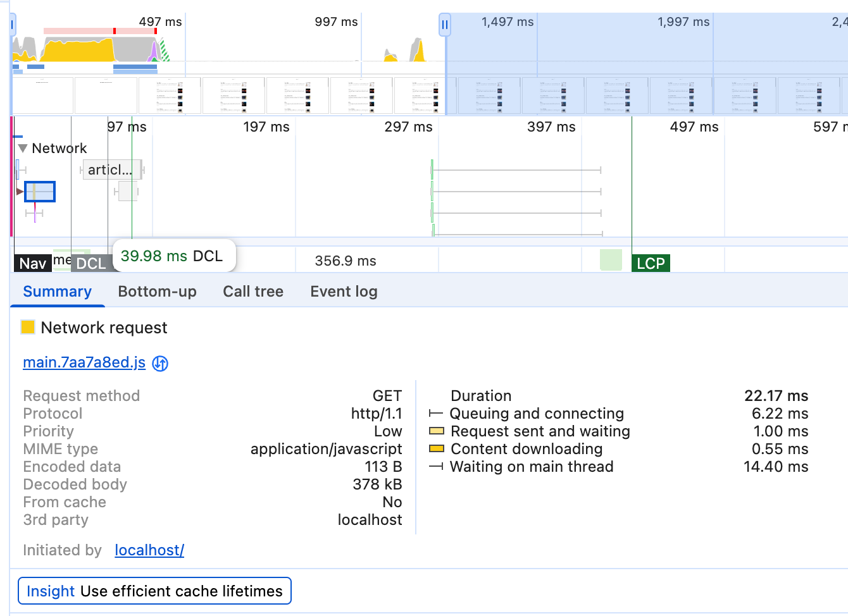Click the LCP timing marker
Image resolution: width=848 pixels, height=616 pixels.
coord(651,263)
